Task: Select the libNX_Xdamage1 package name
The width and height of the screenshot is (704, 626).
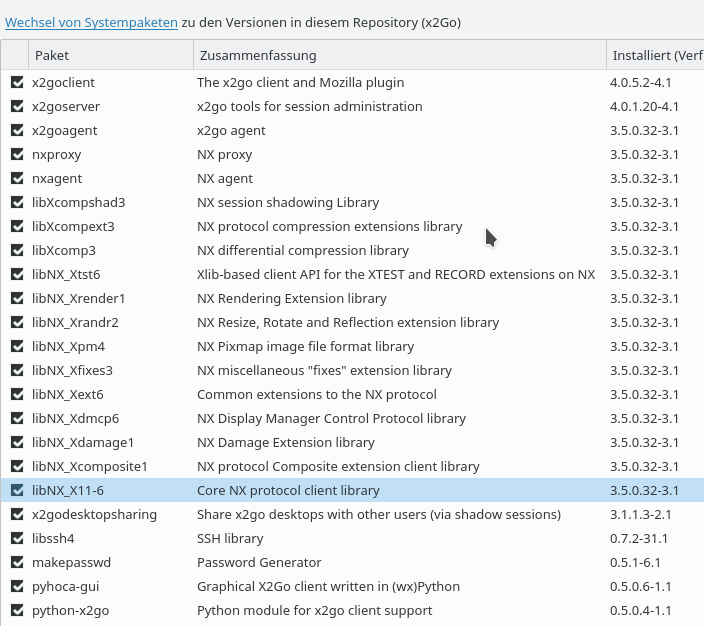Action: [83, 443]
